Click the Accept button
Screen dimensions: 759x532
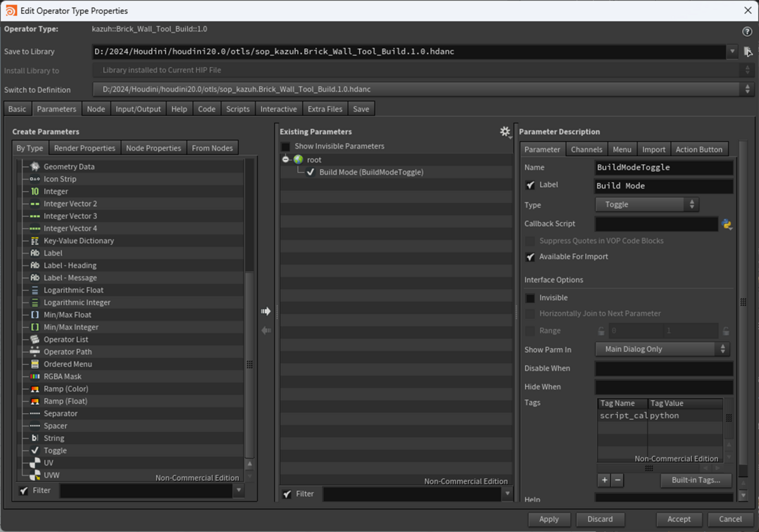tap(679, 519)
